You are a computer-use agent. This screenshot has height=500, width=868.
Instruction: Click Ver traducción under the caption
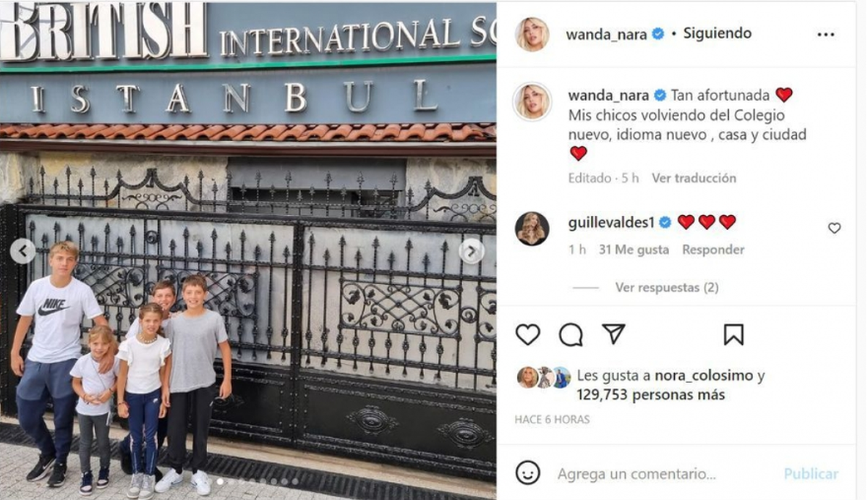[694, 178]
